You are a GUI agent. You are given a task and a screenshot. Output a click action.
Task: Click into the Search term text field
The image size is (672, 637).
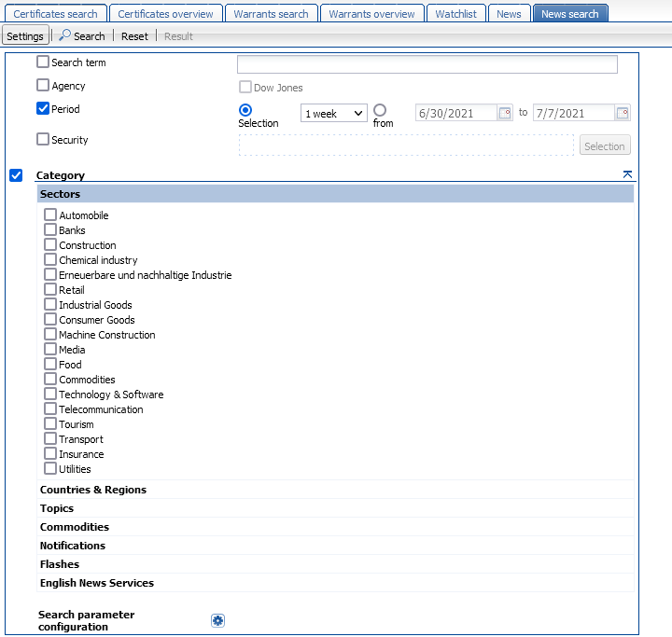tap(427, 64)
